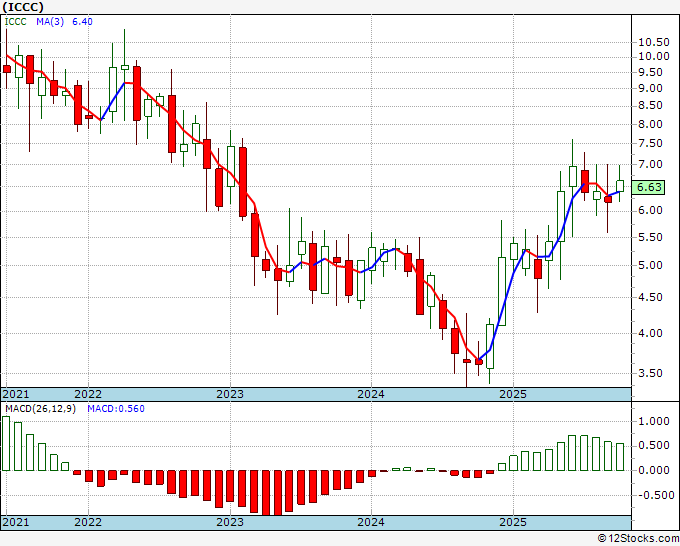
Task: Select 2023 on the price chart timeline
Action: point(230,394)
